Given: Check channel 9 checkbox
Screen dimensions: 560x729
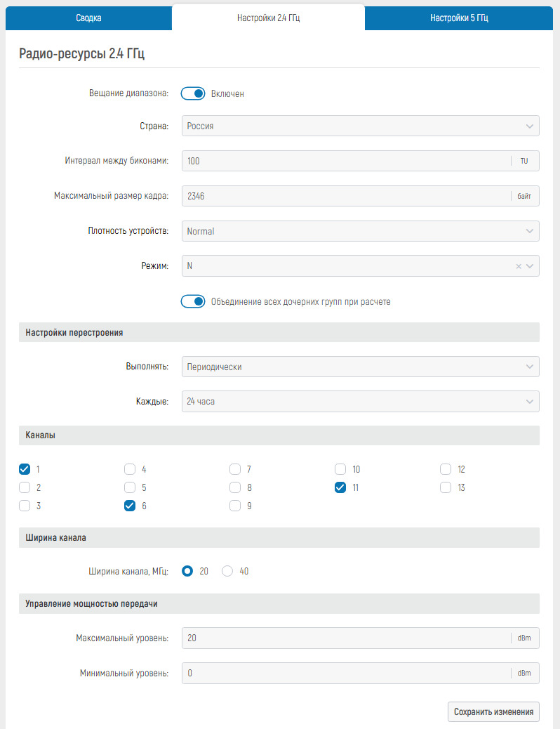Looking at the screenshot, I should point(235,506).
